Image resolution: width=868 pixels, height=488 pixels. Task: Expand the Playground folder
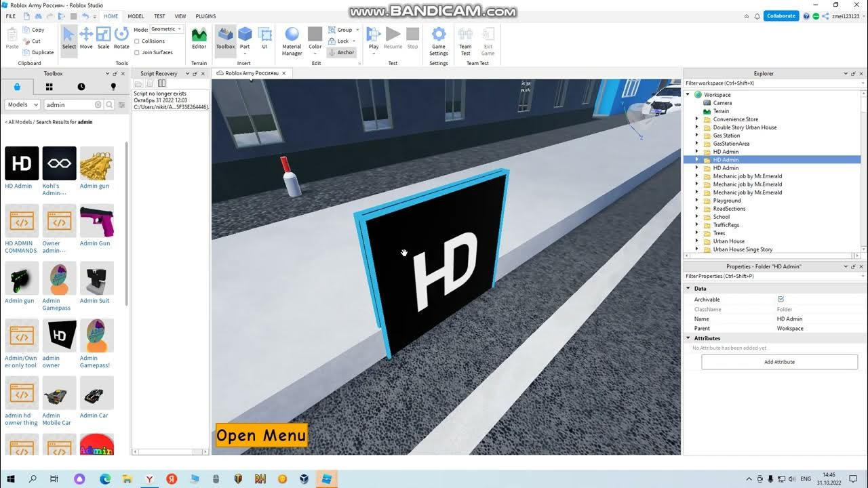click(696, 201)
